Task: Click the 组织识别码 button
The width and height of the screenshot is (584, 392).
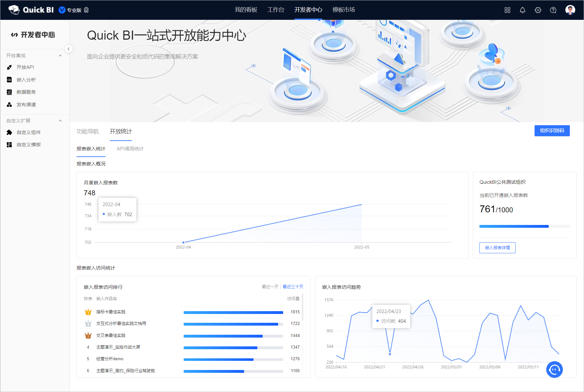Action: [552, 131]
